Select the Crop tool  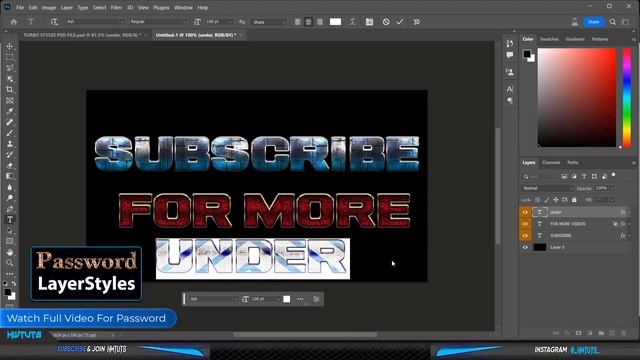pos(9,90)
